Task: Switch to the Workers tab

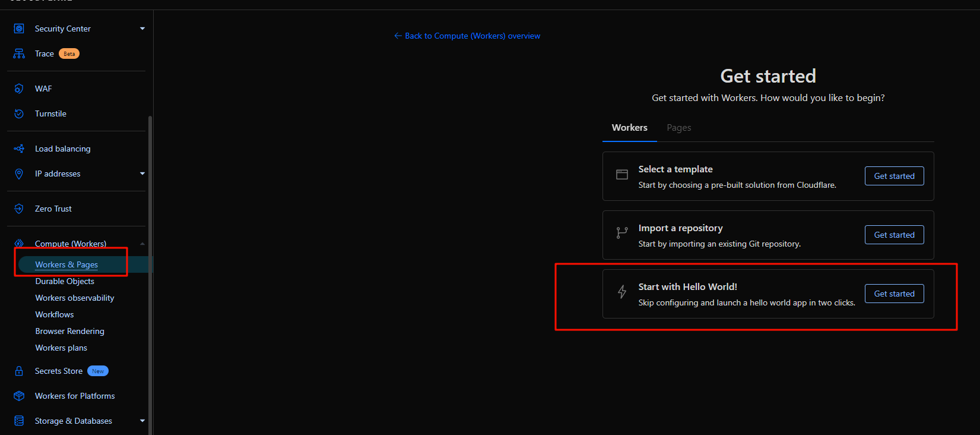Action: 630,128
